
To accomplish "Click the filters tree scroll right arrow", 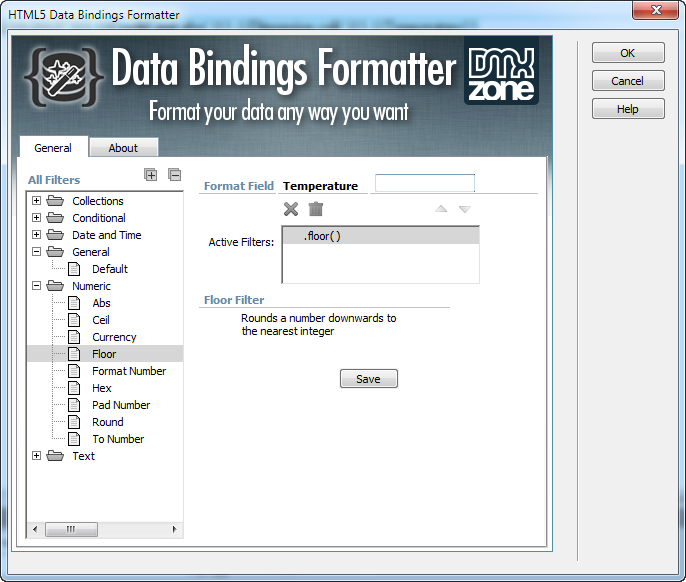I will coord(175,529).
